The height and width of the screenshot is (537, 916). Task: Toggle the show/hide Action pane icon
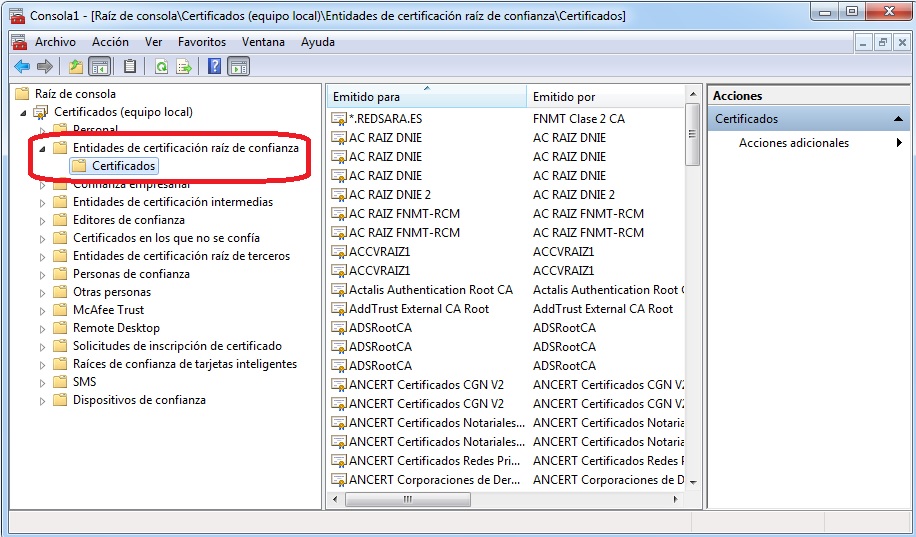click(238, 67)
